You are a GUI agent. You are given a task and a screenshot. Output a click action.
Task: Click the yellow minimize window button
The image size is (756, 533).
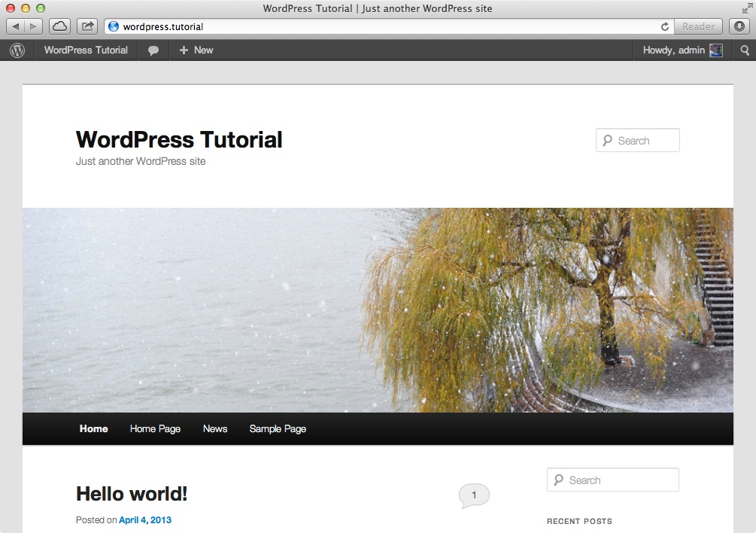(26, 8)
